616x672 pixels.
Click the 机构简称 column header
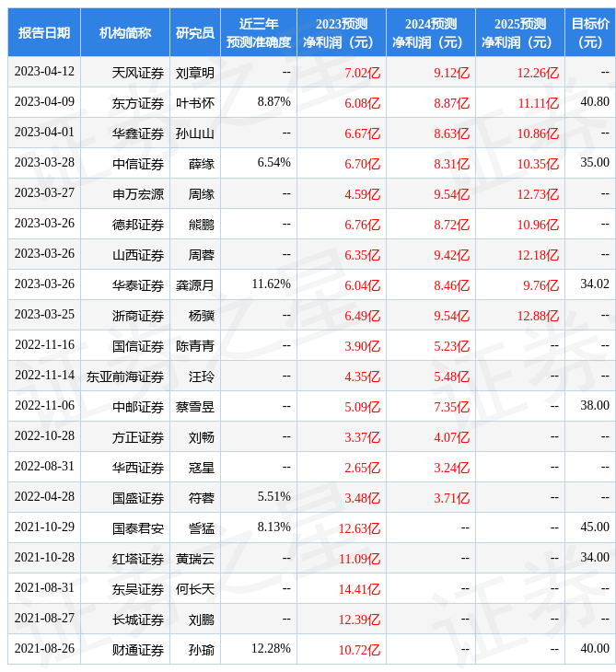pos(125,32)
